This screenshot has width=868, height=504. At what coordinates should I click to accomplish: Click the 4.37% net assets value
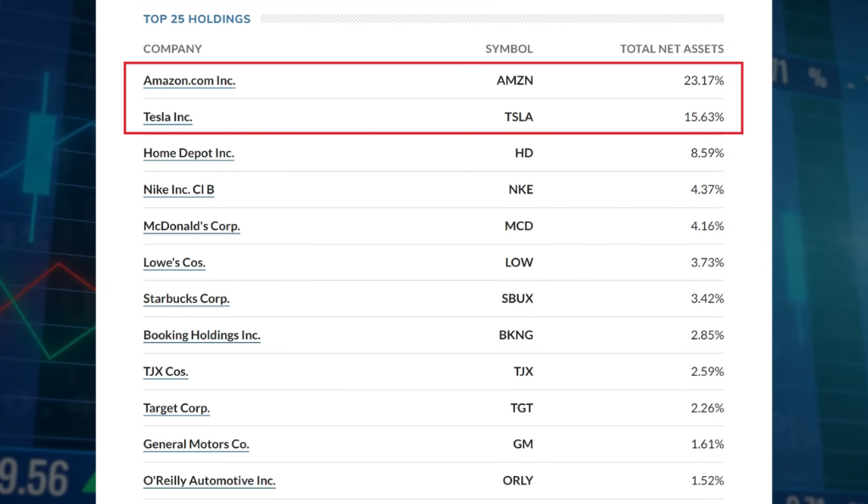click(707, 190)
